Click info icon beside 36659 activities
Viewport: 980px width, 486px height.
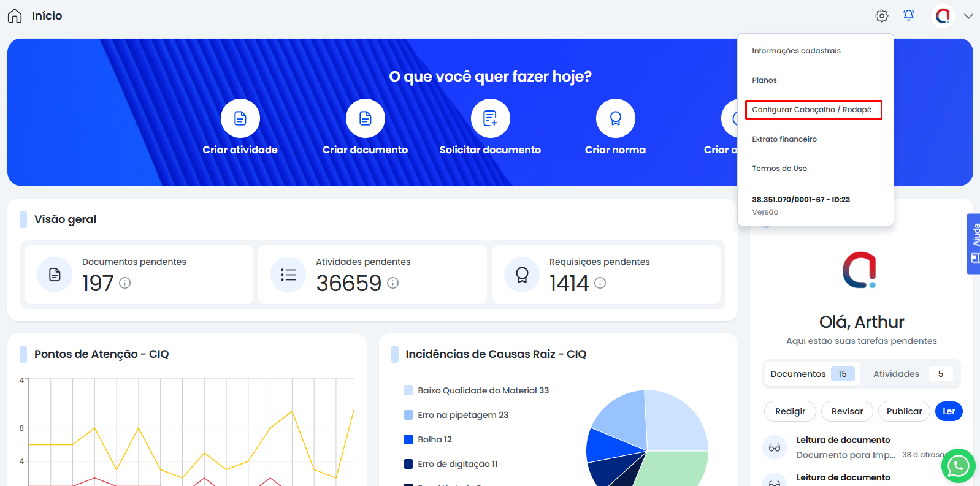[x=393, y=283]
